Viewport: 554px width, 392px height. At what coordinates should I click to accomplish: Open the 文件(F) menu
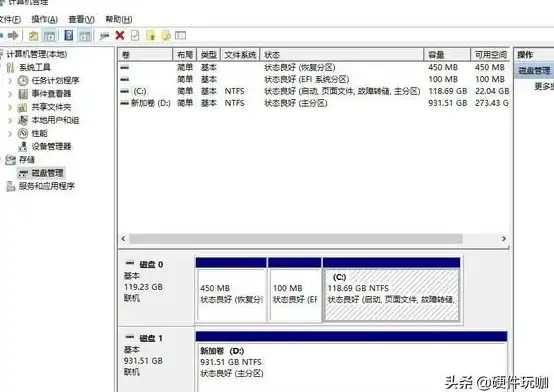10,19
